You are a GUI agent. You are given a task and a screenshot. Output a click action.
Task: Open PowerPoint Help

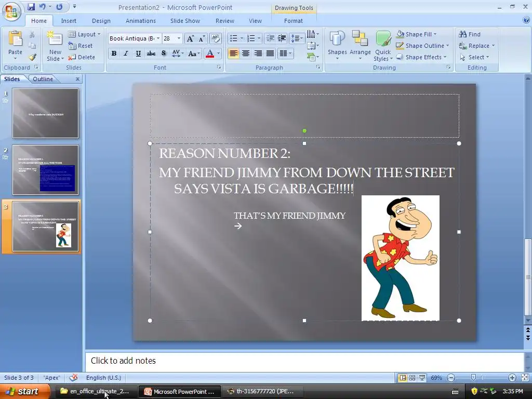click(526, 20)
